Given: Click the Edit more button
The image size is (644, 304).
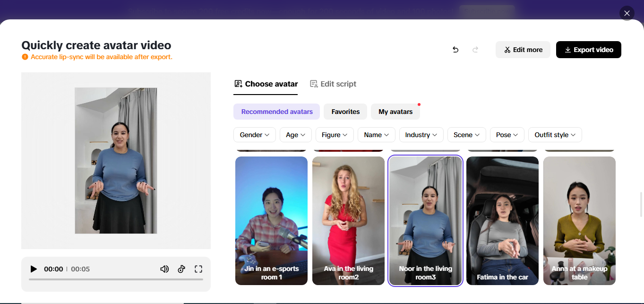Looking at the screenshot, I should click(x=523, y=49).
